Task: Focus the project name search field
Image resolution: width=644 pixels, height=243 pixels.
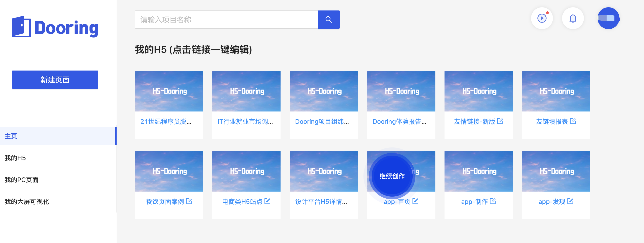Action: [226, 20]
